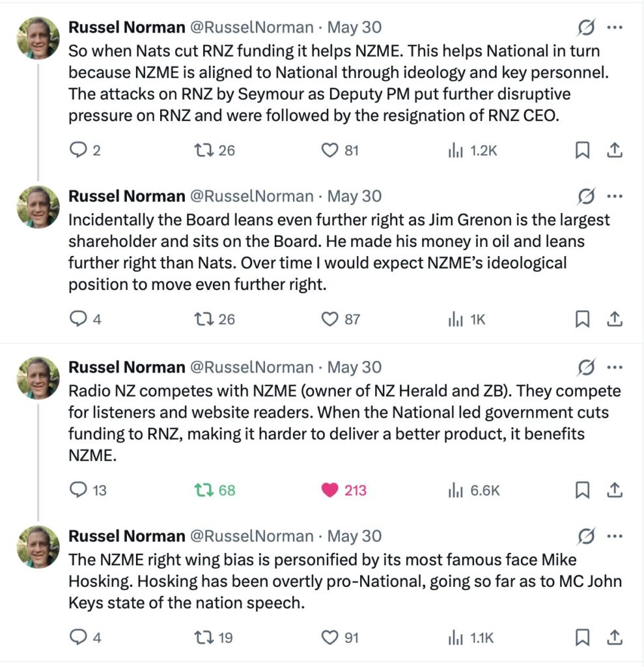The image size is (644, 667).
Task: Repost the Jim Grenon largest shareholder tweet
Action: [214, 319]
